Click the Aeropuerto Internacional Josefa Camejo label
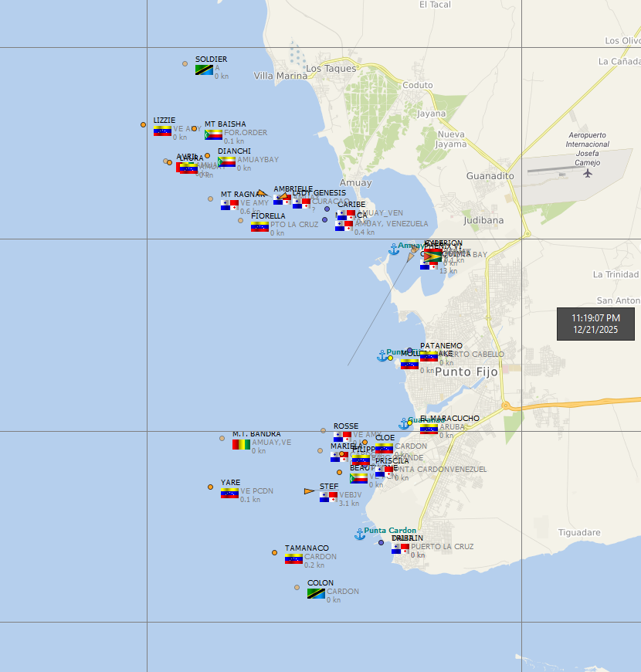The image size is (641, 672). [588, 149]
